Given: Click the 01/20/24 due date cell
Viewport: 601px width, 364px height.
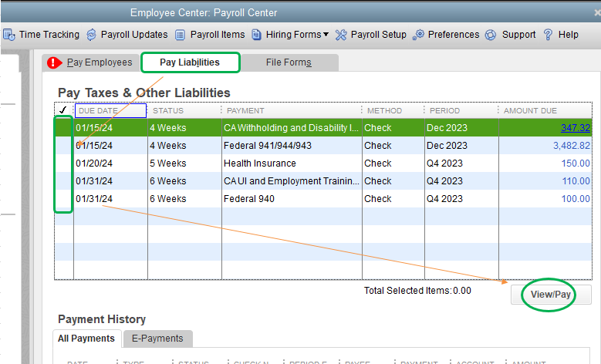Looking at the screenshot, I should pos(110,163).
